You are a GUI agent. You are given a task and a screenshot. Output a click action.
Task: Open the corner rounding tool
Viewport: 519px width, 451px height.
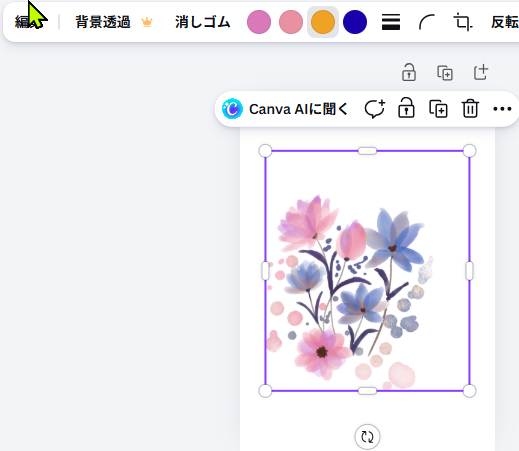pyautogui.click(x=427, y=22)
